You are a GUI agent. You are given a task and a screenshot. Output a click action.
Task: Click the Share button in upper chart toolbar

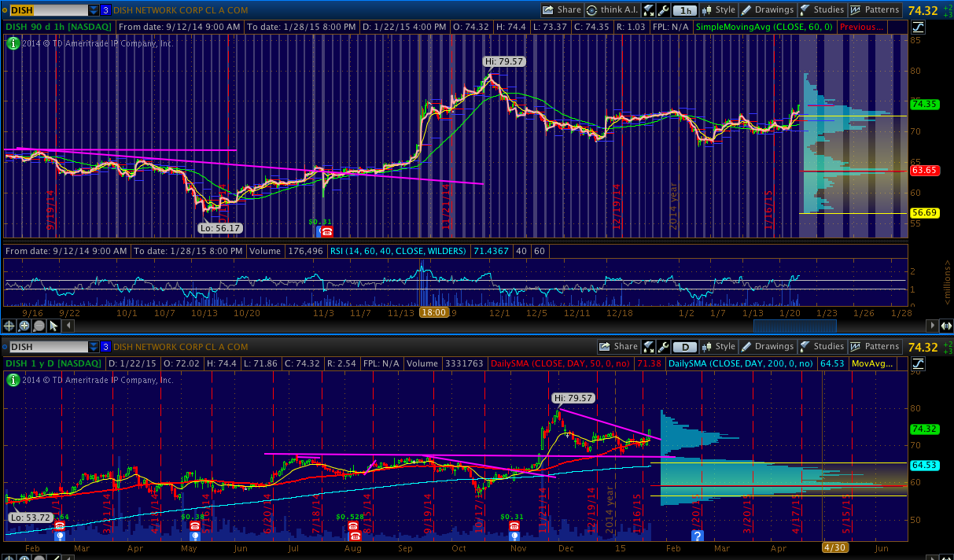point(562,10)
